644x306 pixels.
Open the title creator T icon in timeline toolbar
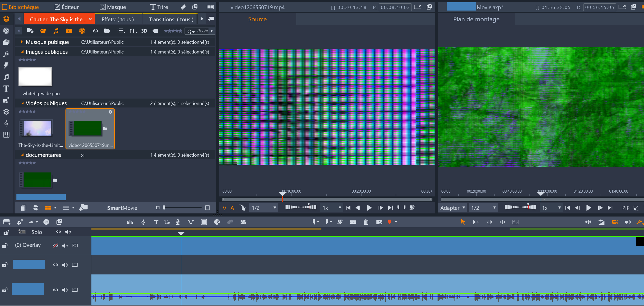pos(156,222)
